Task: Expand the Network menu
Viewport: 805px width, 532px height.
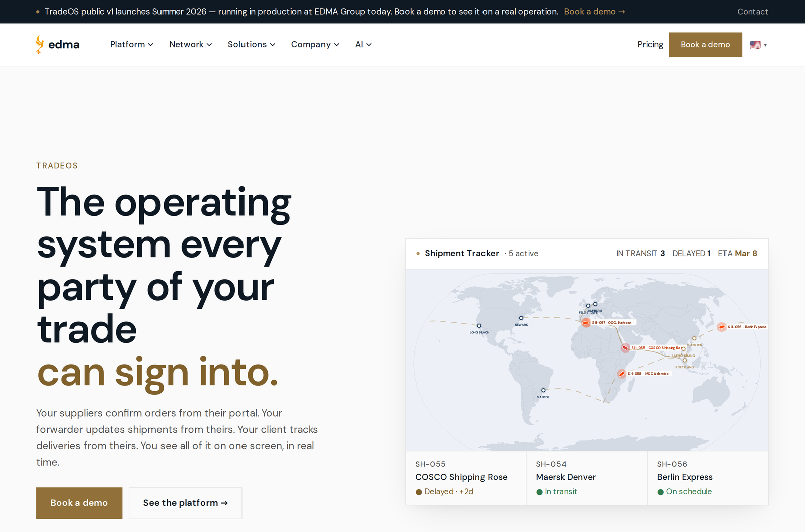Action: click(191, 44)
